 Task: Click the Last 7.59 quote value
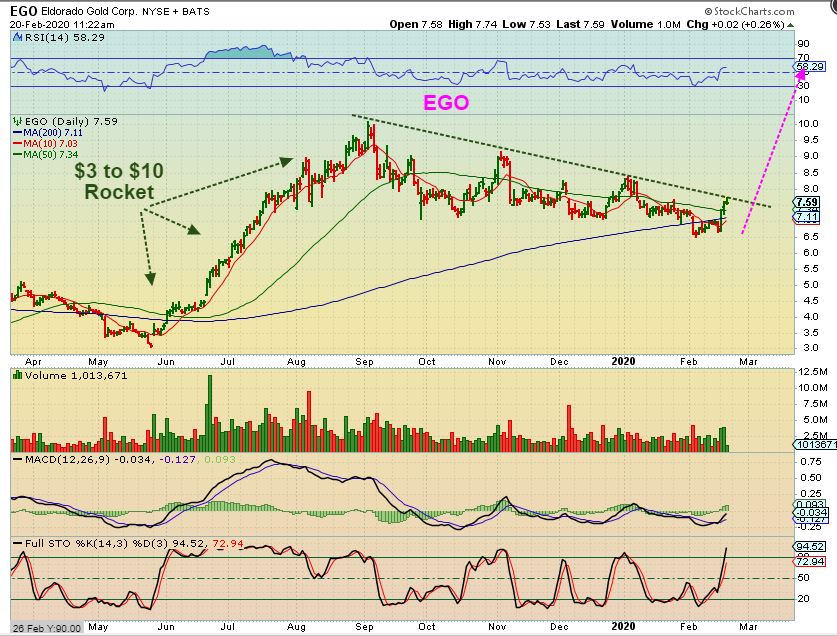[x=580, y=25]
